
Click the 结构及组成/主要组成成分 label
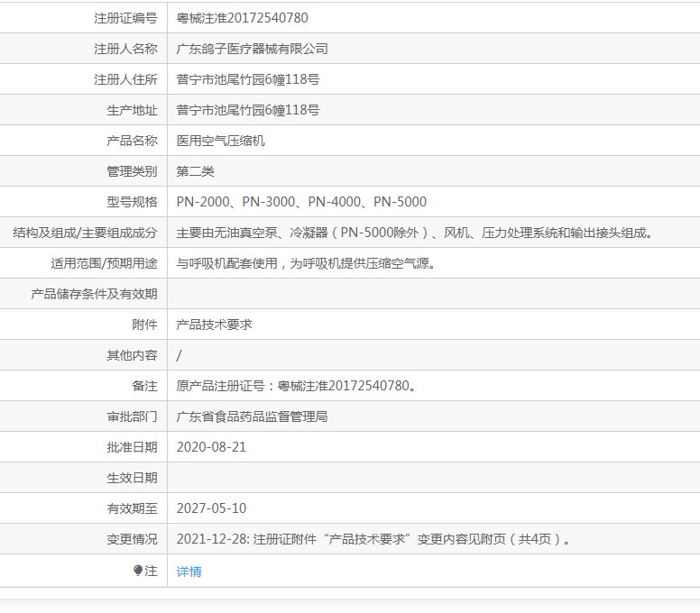85,233
